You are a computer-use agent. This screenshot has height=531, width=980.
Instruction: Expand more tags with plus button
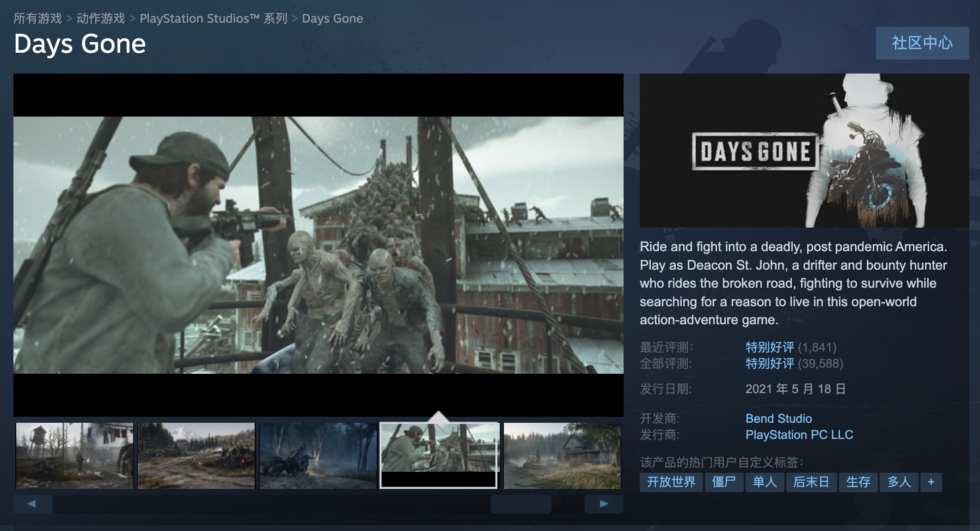coord(931,482)
